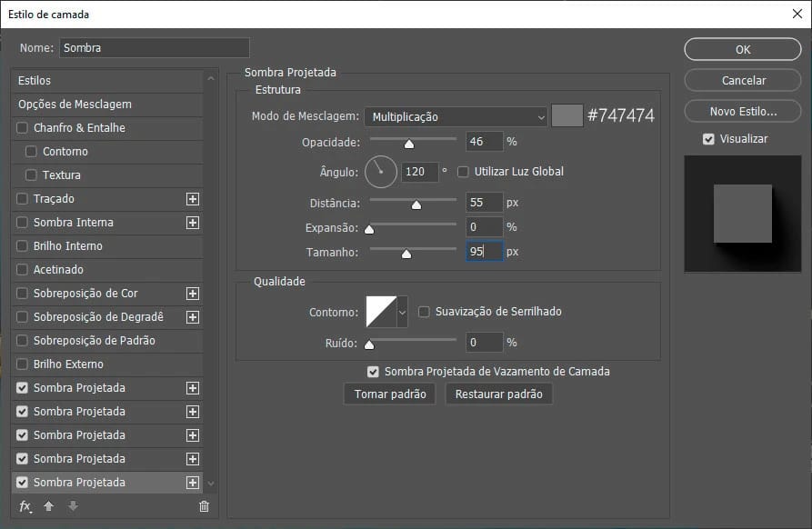Screen dimensions: 812x529
Task: Click the trash icon to delete effect
Action: click(204, 506)
